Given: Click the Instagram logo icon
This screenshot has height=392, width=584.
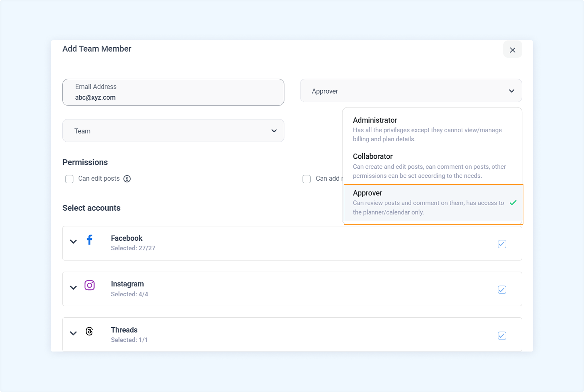Looking at the screenshot, I should (x=90, y=285).
